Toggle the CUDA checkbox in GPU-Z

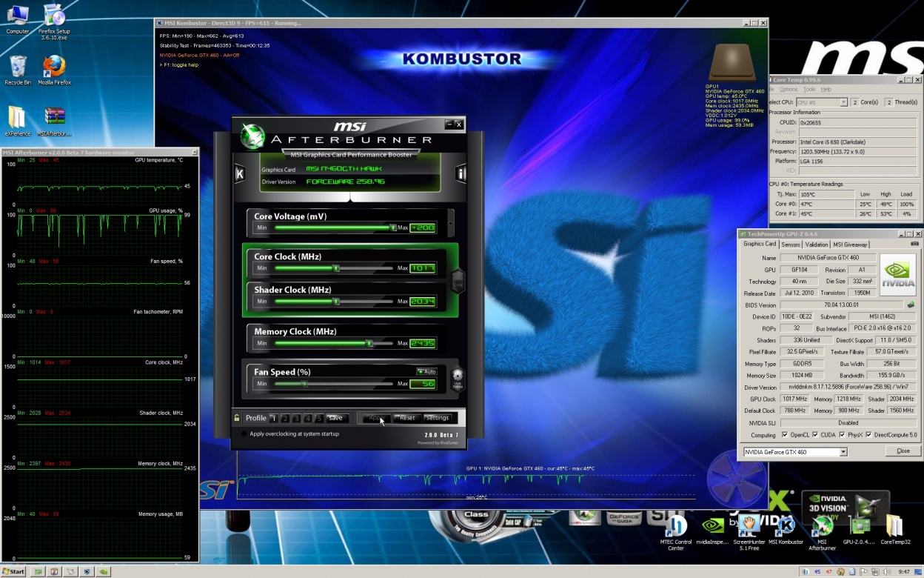point(816,435)
